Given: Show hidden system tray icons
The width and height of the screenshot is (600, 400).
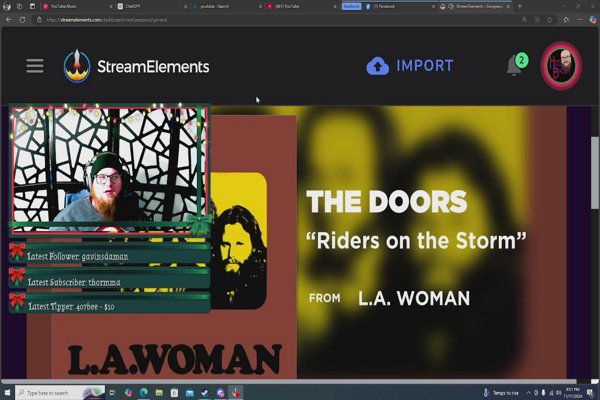Looking at the screenshot, I should (528, 393).
